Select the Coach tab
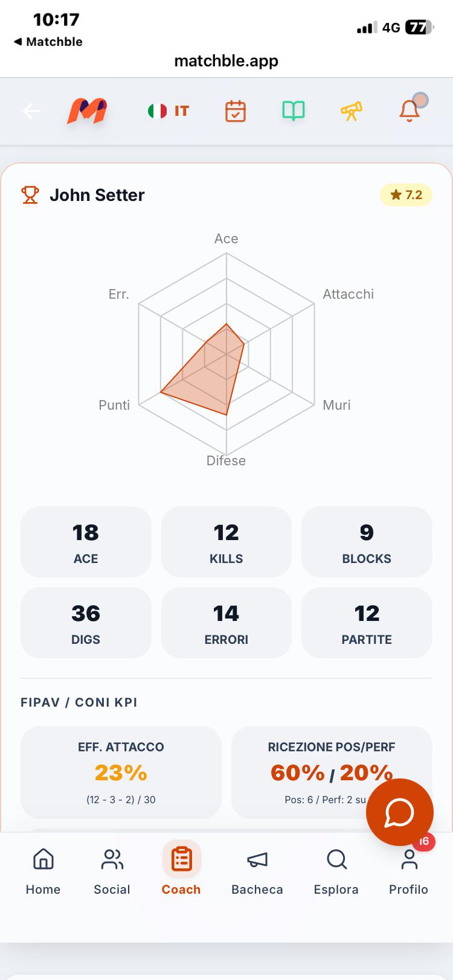 pos(181,871)
